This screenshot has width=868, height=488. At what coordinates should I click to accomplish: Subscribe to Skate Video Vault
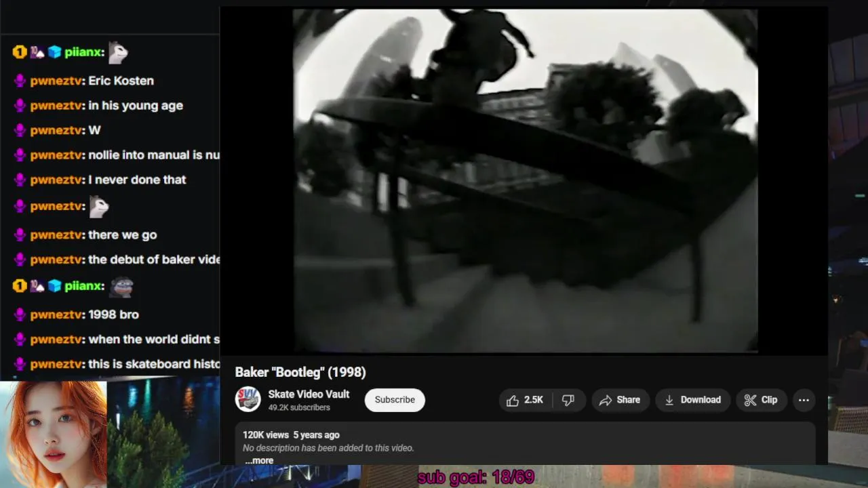(x=395, y=400)
